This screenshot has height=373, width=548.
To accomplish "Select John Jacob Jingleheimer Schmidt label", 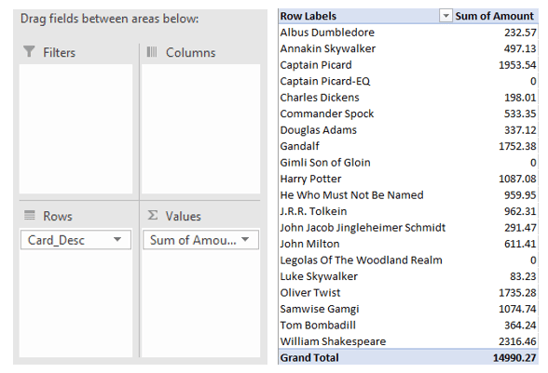I will point(363,227).
